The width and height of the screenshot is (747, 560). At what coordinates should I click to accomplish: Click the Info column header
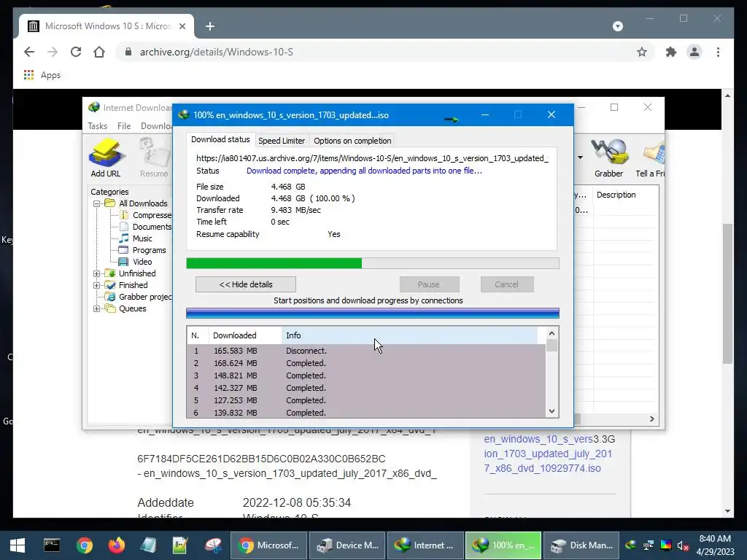pos(409,335)
